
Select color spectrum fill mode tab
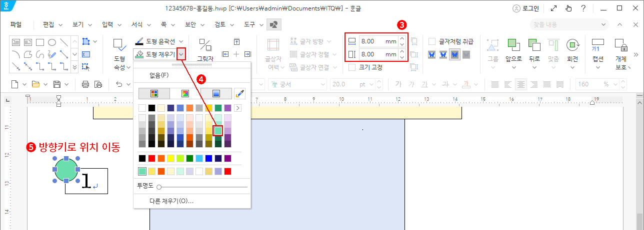[184, 93]
